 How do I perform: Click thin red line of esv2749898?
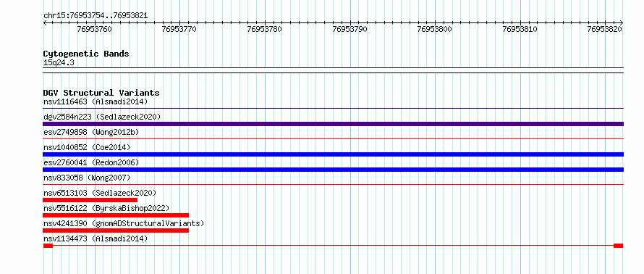[x=333, y=139]
